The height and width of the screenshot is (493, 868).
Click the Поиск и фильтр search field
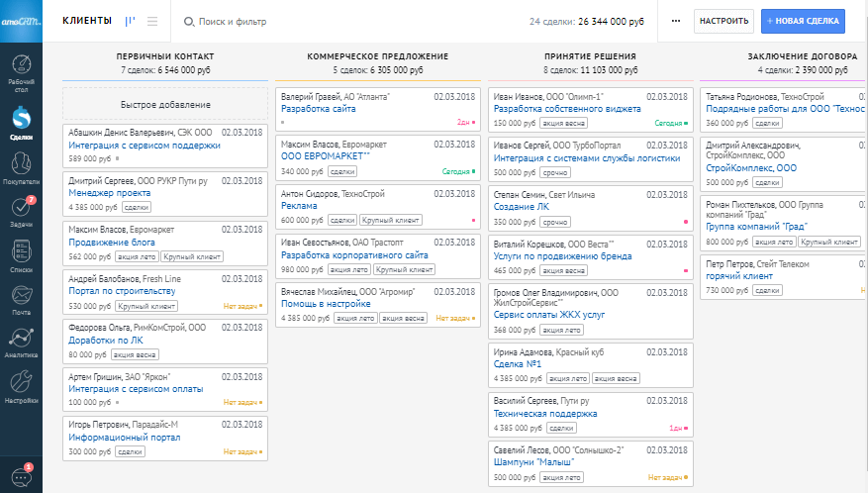coord(233,22)
